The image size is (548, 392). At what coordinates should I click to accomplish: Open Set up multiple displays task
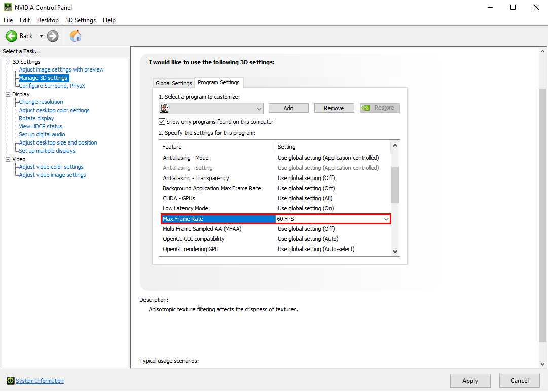click(47, 151)
